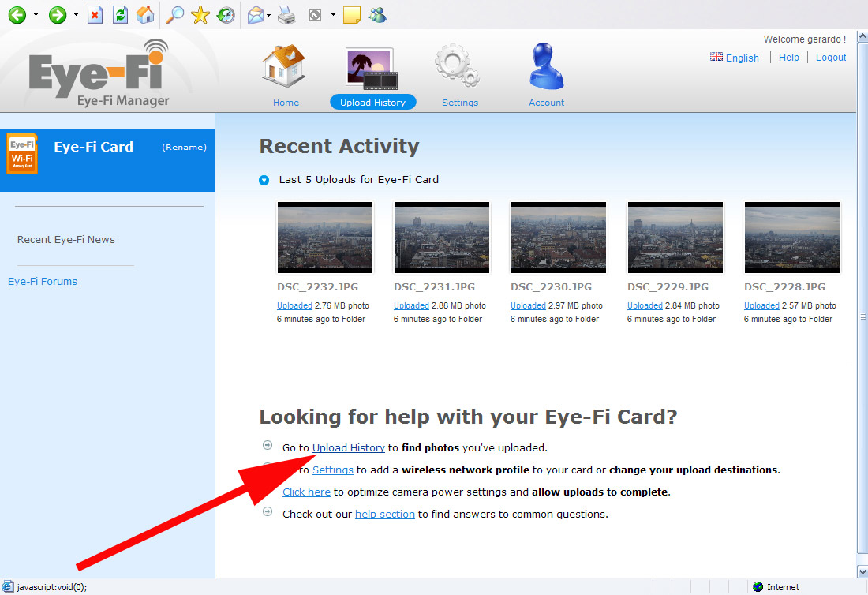This screenshot has width=868, height=595.
Task: Print the page using the printer icon
Action: 286,15
